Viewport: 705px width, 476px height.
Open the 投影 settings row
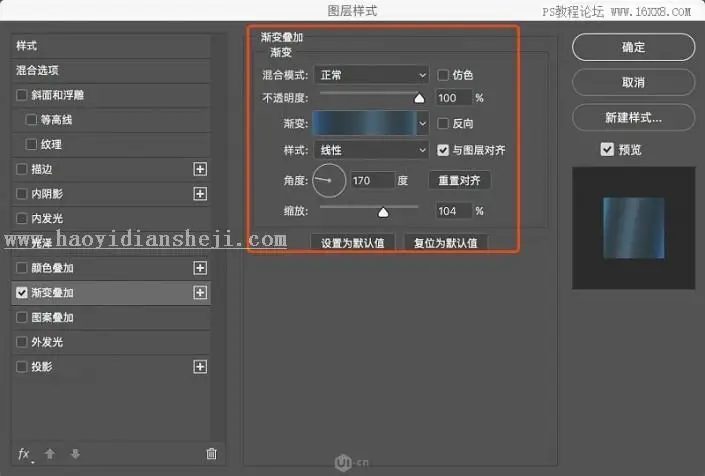pos(111,367)
